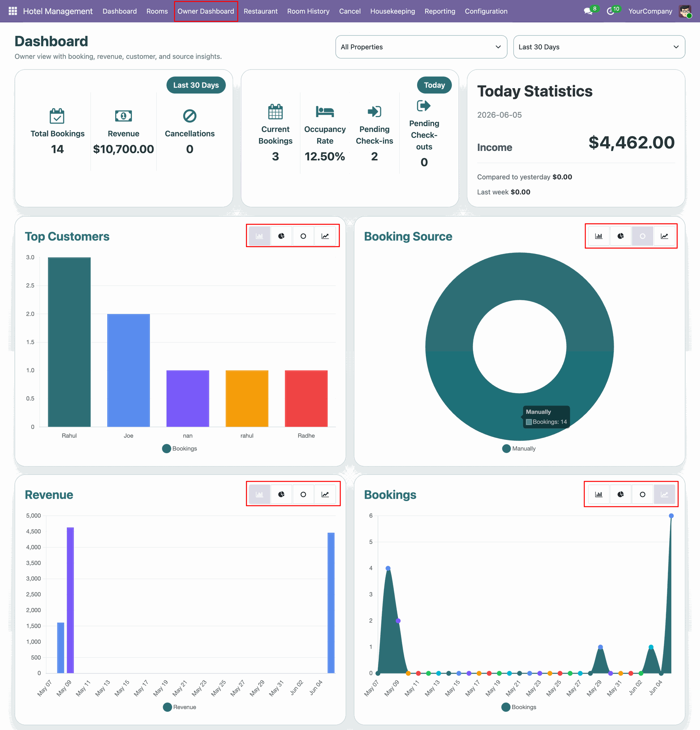Click the Today badge button

coord(435,85)
